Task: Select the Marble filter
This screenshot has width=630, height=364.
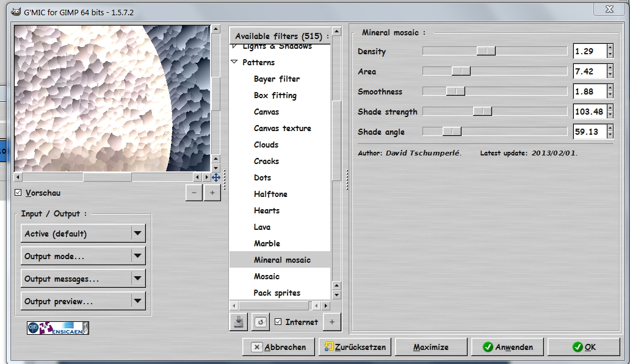Action: point(267,243)
